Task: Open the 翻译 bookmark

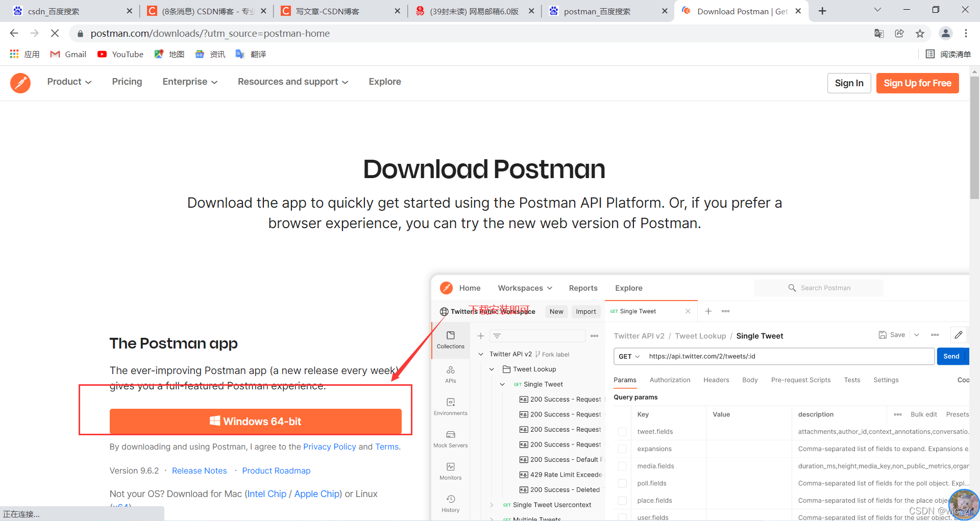Action: point(251,54)
